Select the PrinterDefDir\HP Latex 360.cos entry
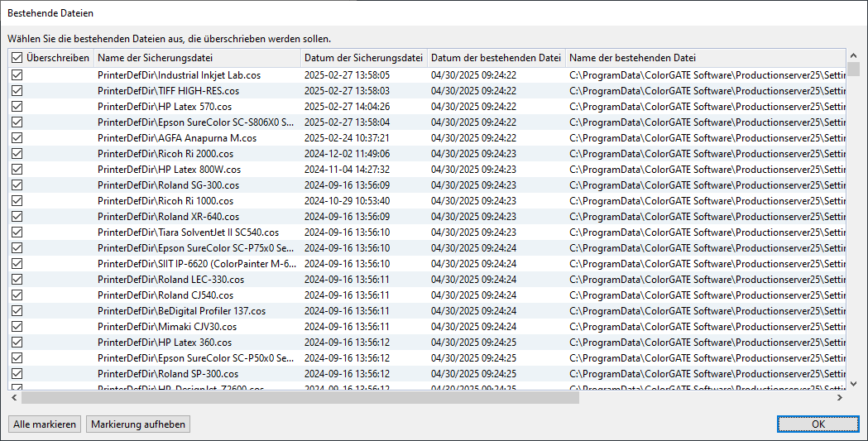868x441 pixels. pos(164,343)
